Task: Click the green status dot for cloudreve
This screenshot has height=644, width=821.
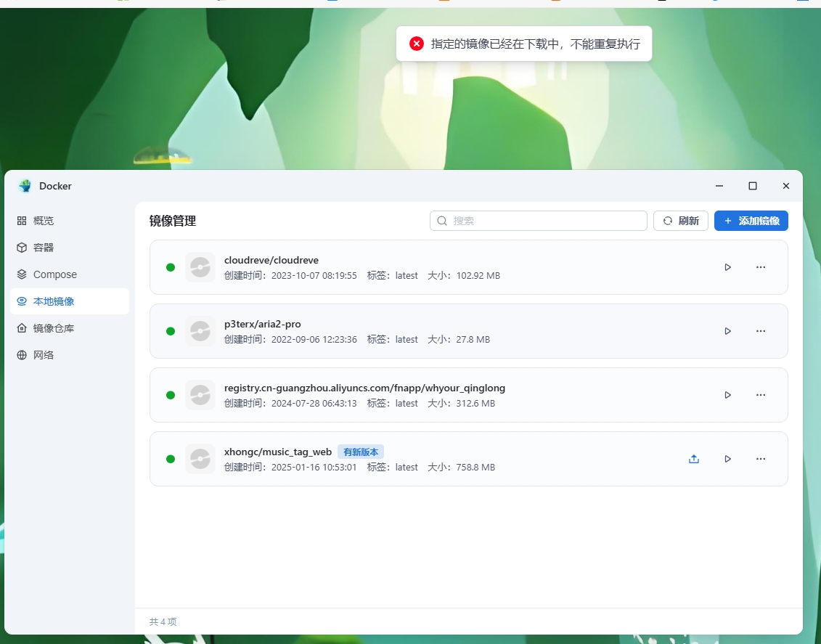Action: point(170,267)
